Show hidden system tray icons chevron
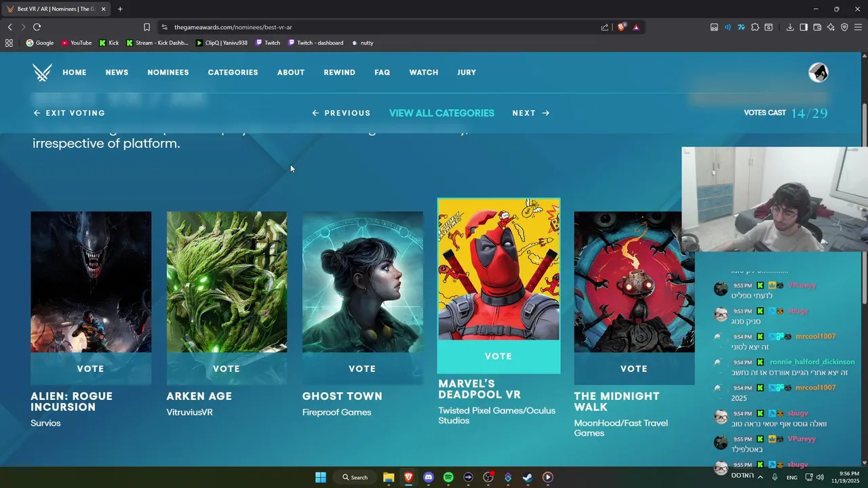868x488 pixels. pos(760,477)
